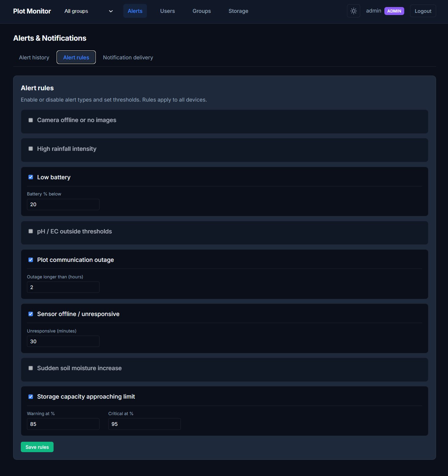Expand the groups dropdown chevron
Screen dimensions: 448x476
[x=110, y=11]
